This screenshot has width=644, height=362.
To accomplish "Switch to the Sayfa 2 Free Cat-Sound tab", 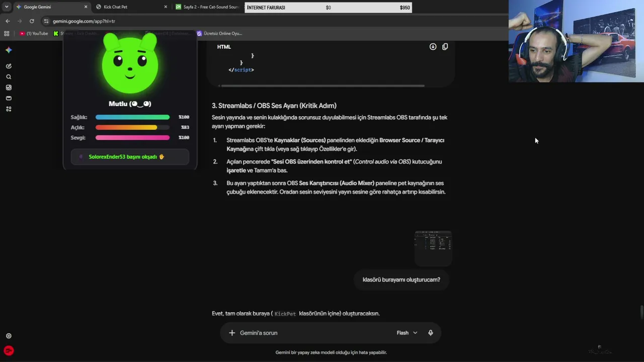I will pos(207,7).
